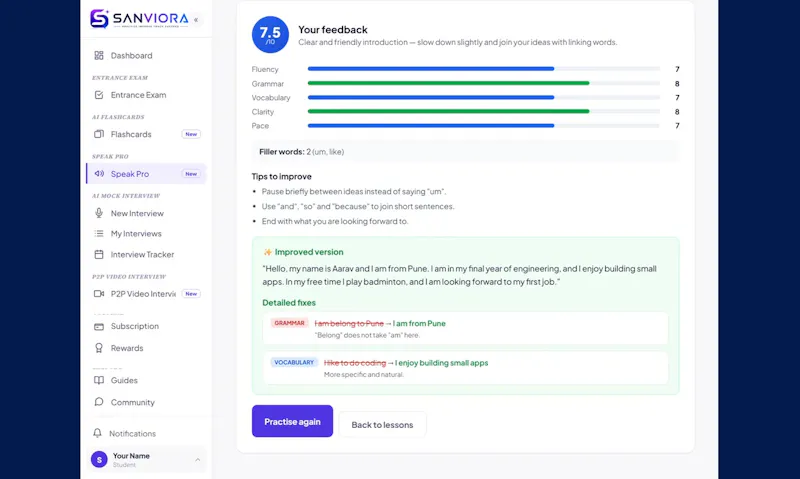Click the Interview Tracker calendar icon
Screen dimensions: 800x479
(99, 254)
